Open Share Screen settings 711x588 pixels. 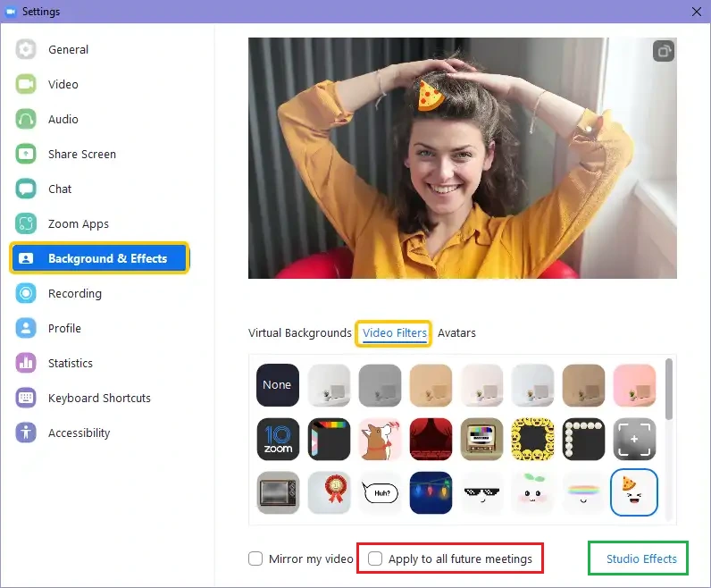coord(81,154)
